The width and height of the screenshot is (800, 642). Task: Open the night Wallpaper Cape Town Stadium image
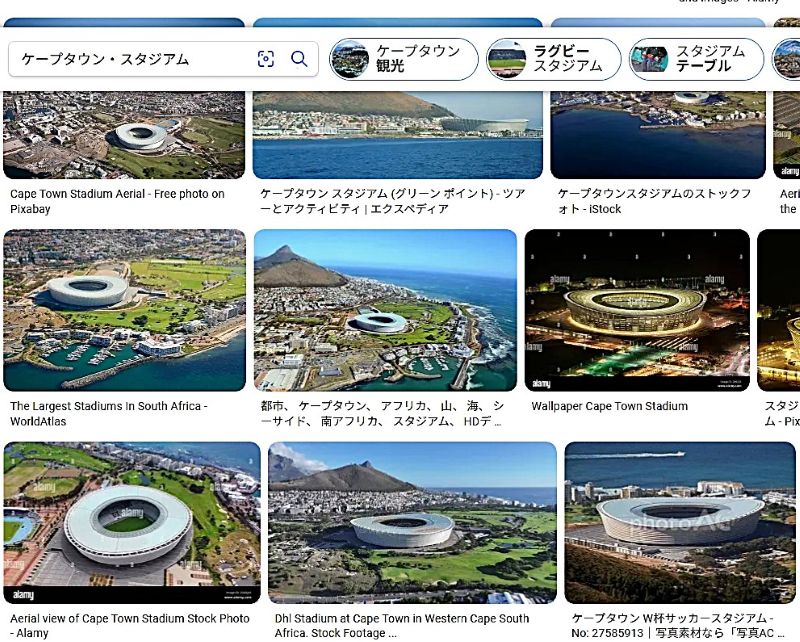pos(637,310)
